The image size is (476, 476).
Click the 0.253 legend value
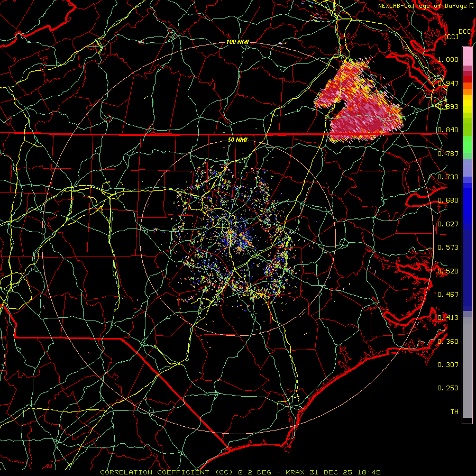click(x=448, y=388)
